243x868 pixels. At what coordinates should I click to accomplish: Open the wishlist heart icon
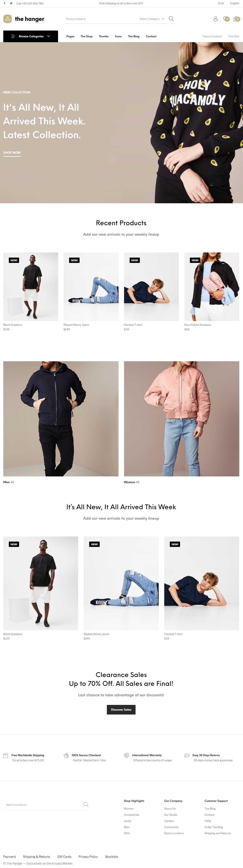226,19
